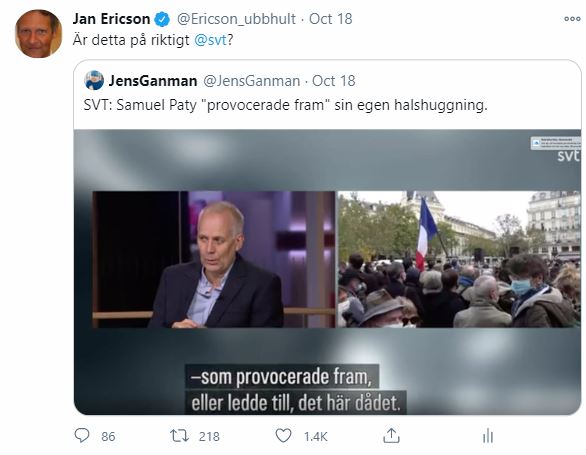Screen dimensions: 586x455
Task: Like the tweet using the heart icon
Action: pyautogui.click(x=283, y=436)
